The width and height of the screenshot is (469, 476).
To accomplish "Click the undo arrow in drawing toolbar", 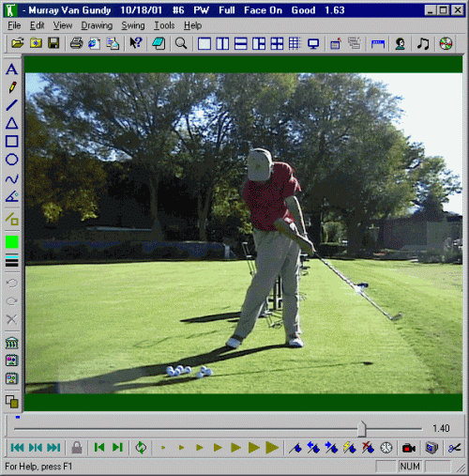I will [12, 284].
